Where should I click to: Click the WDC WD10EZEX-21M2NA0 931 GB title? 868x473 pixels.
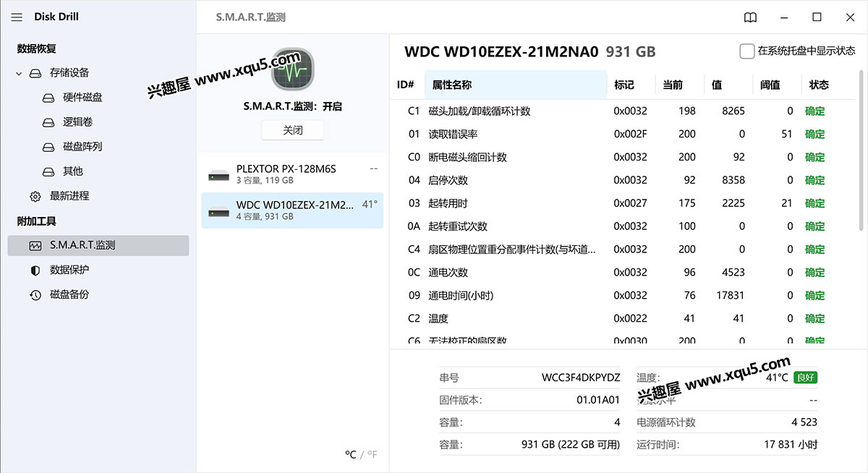tap(529, 52)
